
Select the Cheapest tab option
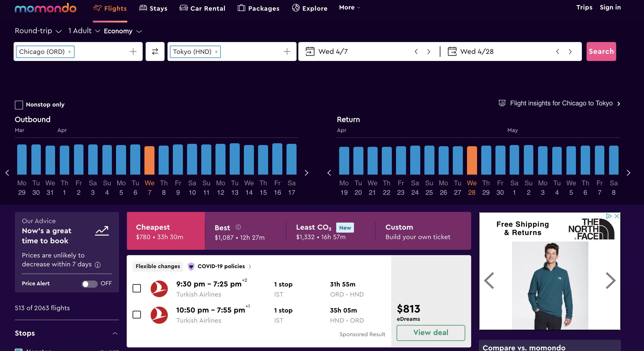tap(165, 231)
